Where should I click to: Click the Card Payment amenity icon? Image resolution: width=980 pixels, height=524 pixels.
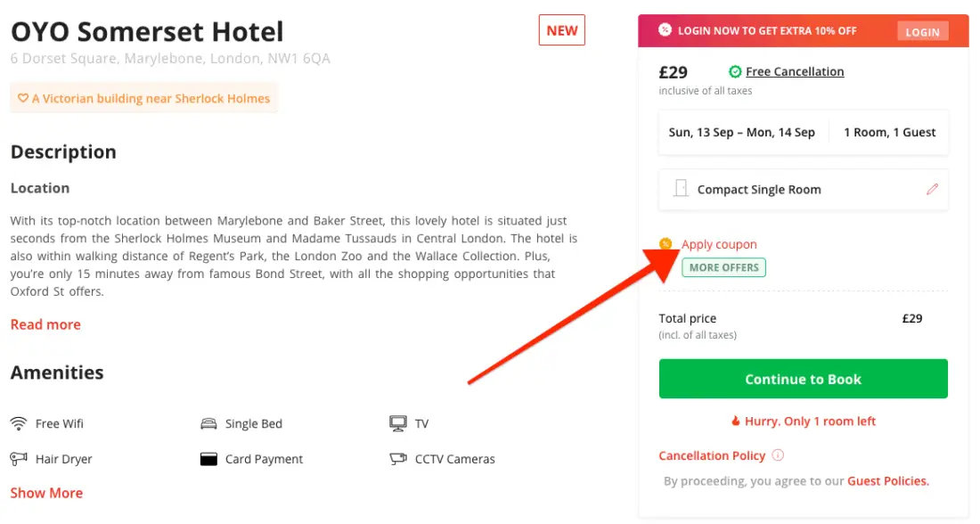pos(208,459)
